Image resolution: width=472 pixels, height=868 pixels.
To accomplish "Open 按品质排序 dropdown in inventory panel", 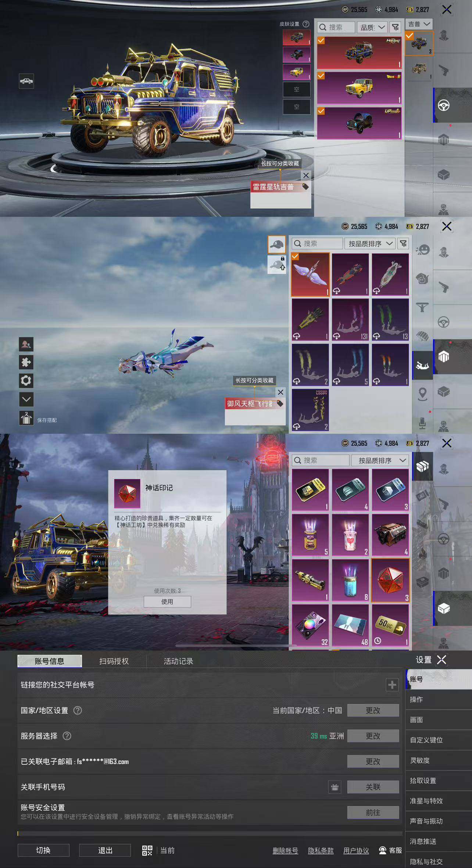I will pos(380,460).
